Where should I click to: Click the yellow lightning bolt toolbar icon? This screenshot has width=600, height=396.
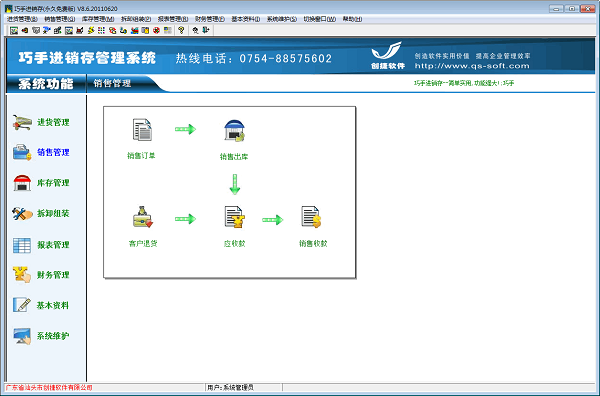point(91,30)
